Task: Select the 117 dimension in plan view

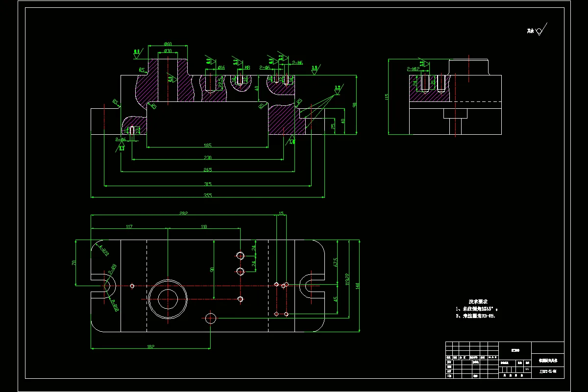Action: point(129,226)
